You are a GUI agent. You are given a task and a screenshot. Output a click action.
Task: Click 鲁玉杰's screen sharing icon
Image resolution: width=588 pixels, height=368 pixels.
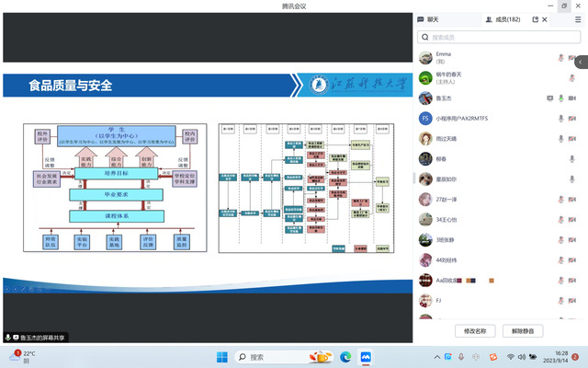click(549, 98)
